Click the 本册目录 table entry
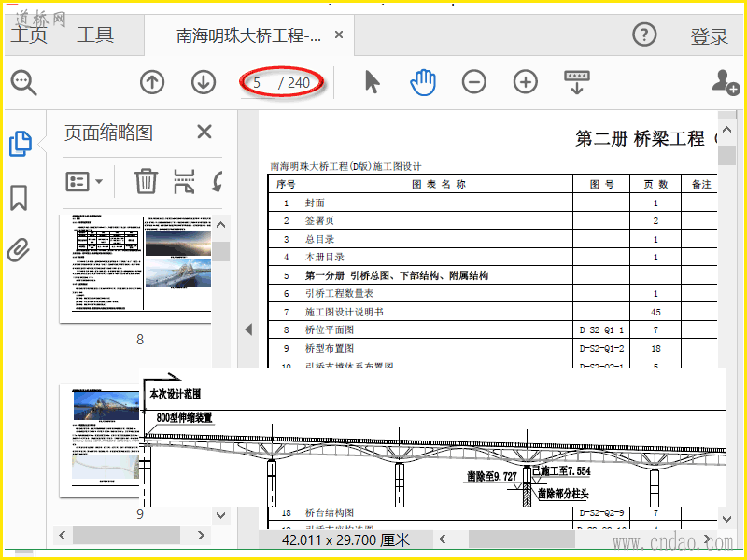Image resolution: width=747 pixels, height=560 pixels. 325,258
